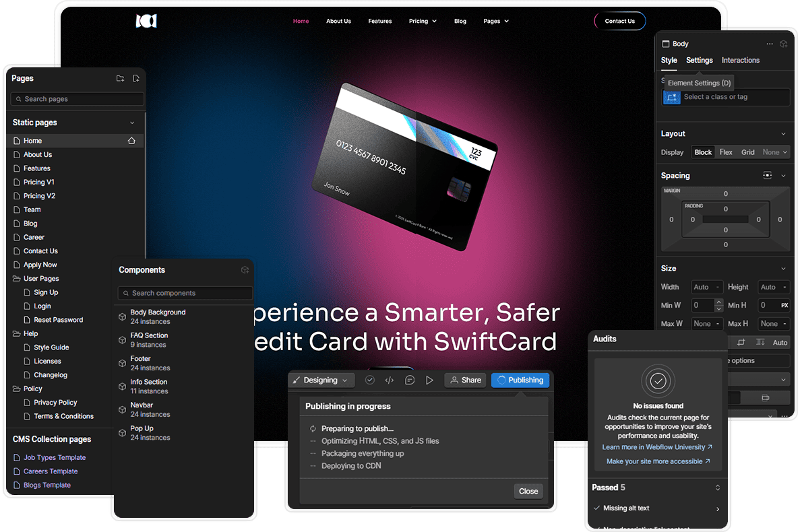Click the preview play icon in toolbar
This screenshot has height=532, width=802.
click(430, 380)
